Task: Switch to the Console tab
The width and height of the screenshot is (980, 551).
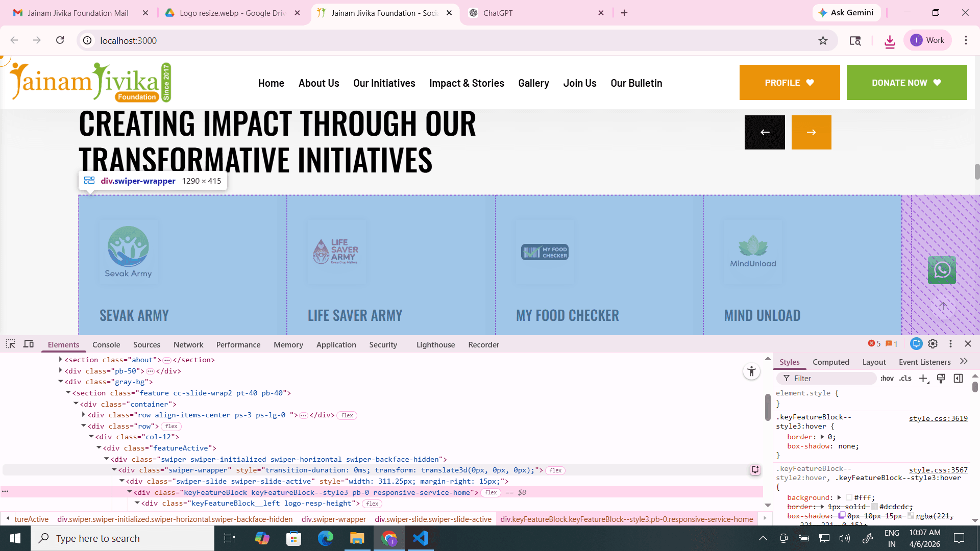Action: (106, 345)
